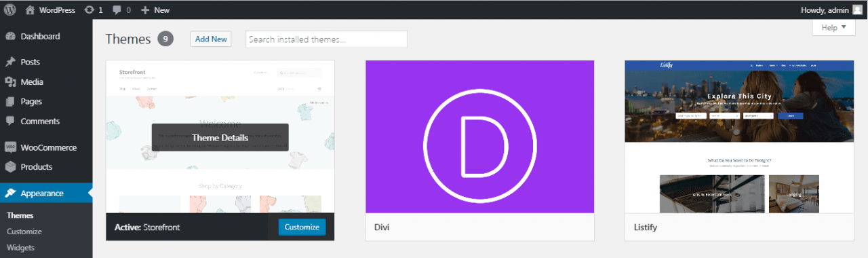Open comments bubble in admin bar
The height and width of the screenshot is (258, 868).
pos(117,10)
